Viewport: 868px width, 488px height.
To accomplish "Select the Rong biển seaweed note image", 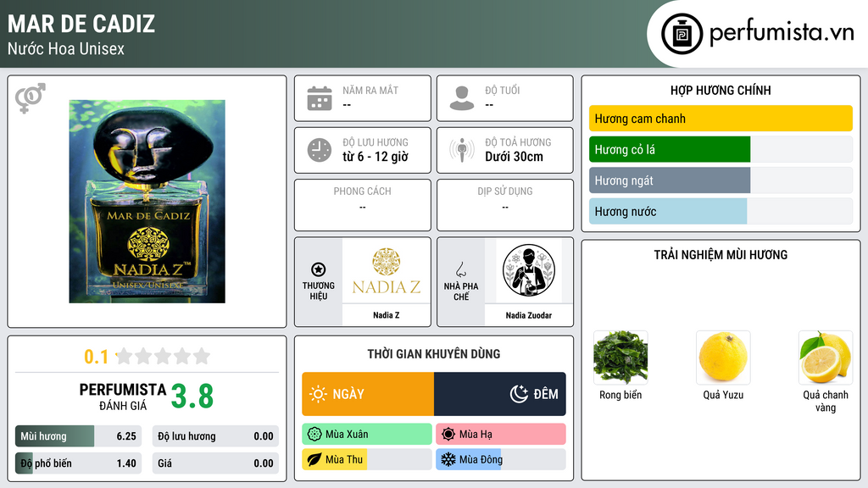I will pos(620,358).
